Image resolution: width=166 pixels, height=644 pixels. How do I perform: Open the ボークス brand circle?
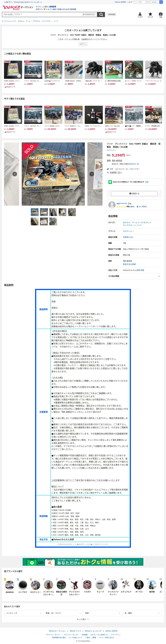coord(139,585)
